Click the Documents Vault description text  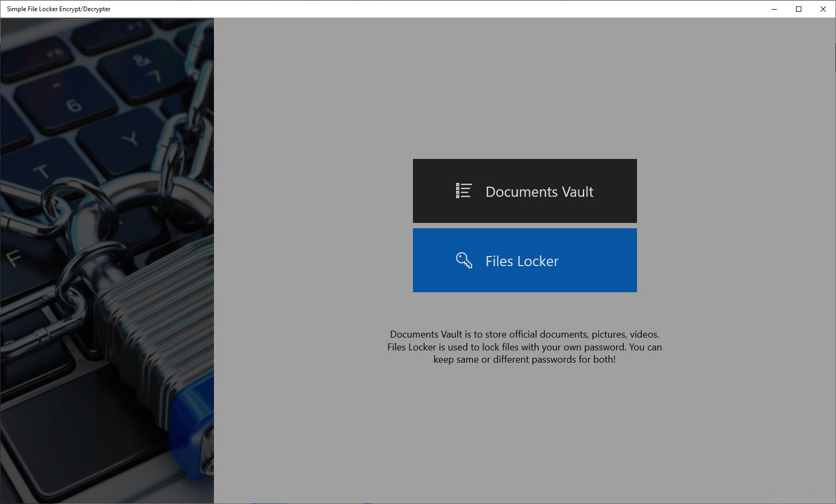[x=524, y=347]
